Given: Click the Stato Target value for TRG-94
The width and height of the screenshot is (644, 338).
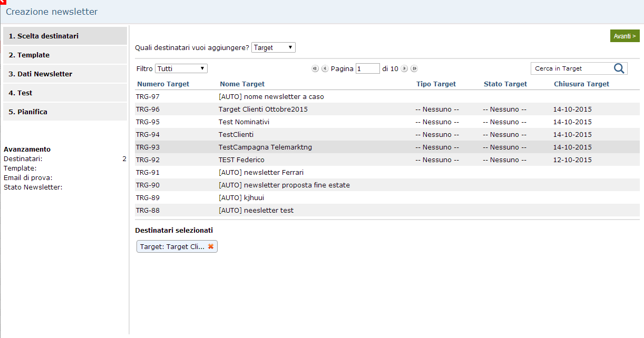Looking at the screenshot, I should (504, 135).
